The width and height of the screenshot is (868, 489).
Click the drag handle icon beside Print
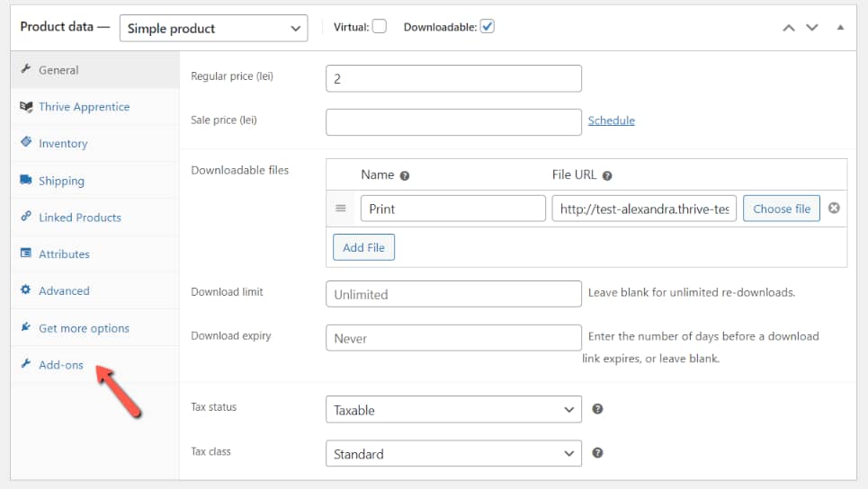341,209
